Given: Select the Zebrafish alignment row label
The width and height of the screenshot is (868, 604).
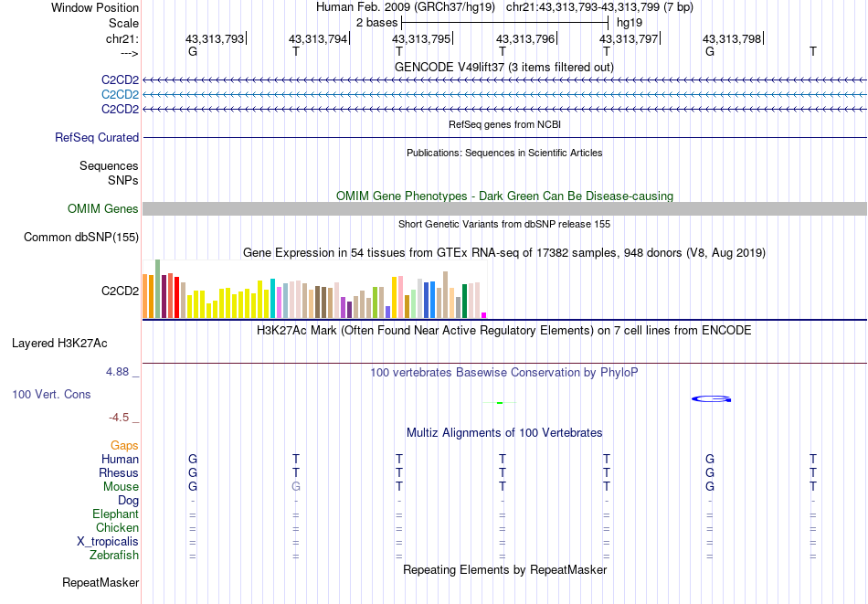Looking at the screenshot, I should pyautogui.click(x=114, y=555).
